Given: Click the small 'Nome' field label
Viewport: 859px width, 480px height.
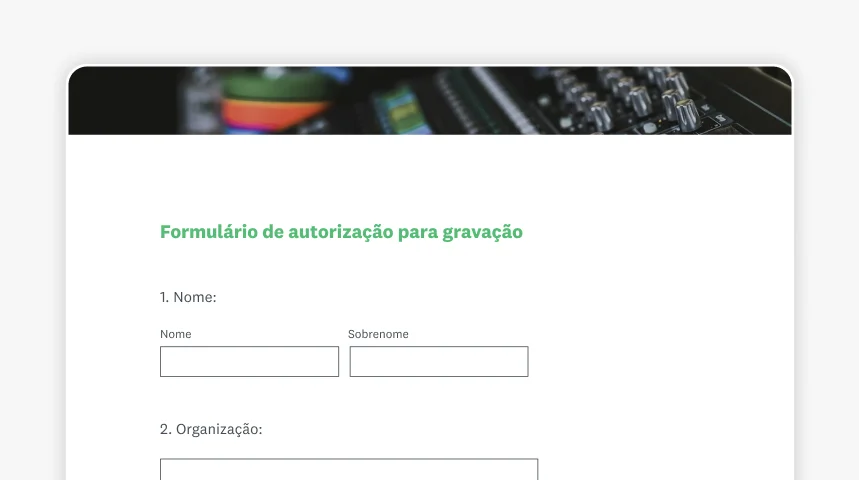Looking at the screenshot, I should coord(175,334).
